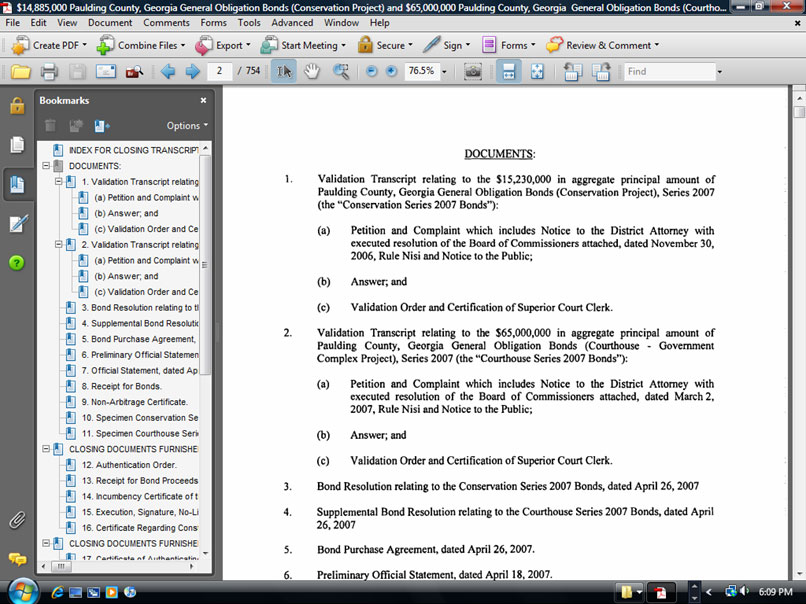Open the zoom percentage dropdown

(444, 72)
